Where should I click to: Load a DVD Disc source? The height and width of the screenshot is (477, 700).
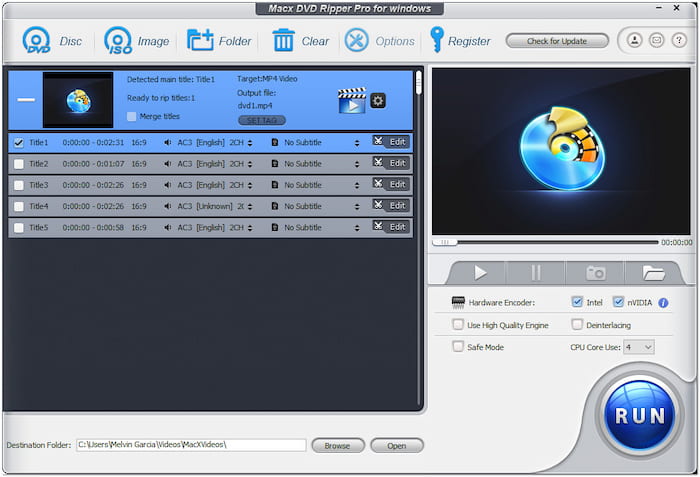[x=52, y=41]
